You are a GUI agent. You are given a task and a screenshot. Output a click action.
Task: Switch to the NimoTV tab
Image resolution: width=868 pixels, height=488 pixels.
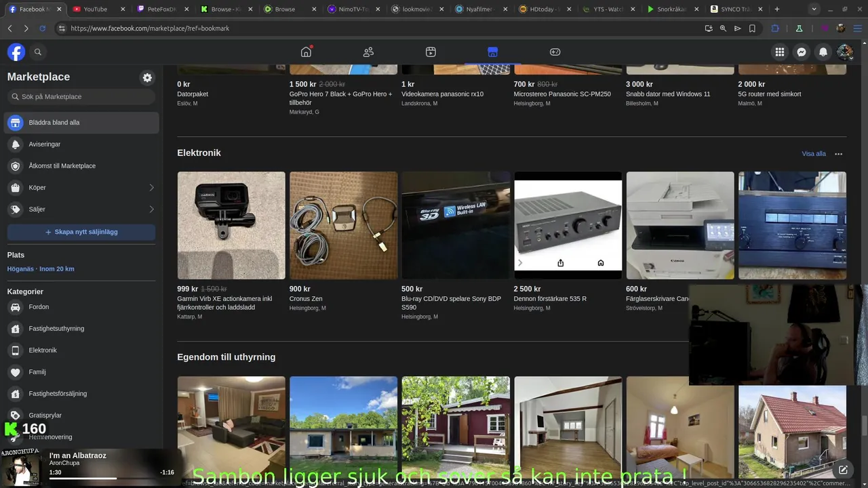(355, 9)
